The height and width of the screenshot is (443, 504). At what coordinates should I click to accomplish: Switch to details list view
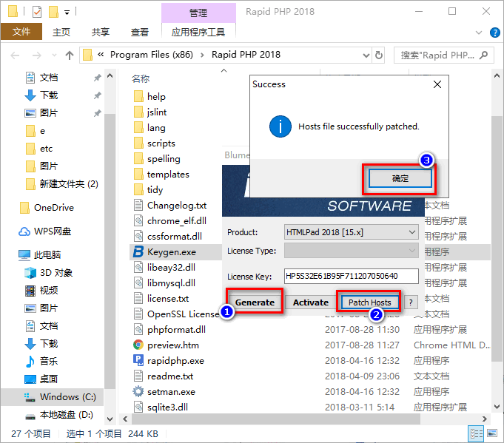476,433
